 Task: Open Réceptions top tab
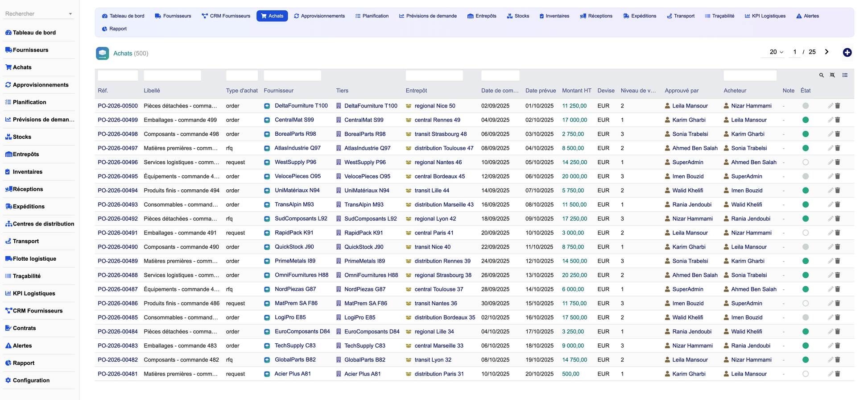point(596,16)
